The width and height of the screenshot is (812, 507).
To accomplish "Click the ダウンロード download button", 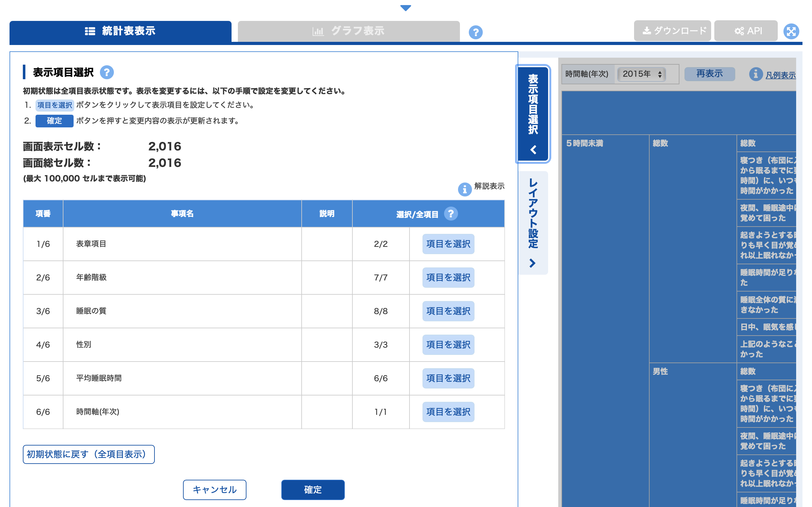I will coord(672,31).
